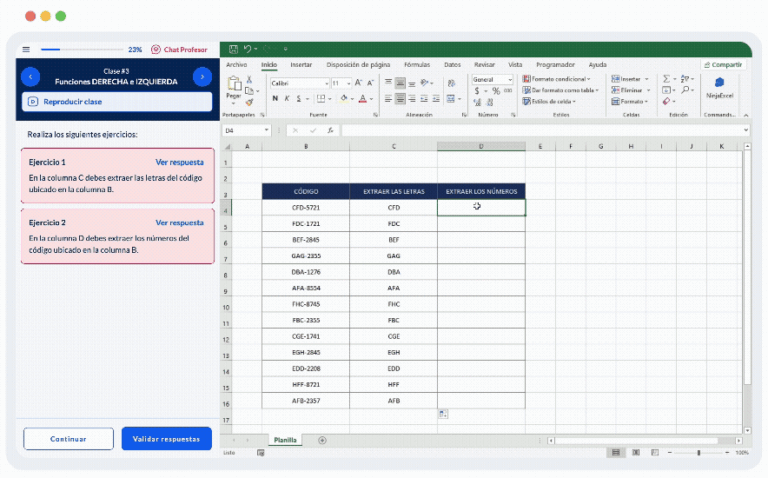Click the Undo arrow in the quick access toolbar
The image size is (768, 478).
[247, 49]
